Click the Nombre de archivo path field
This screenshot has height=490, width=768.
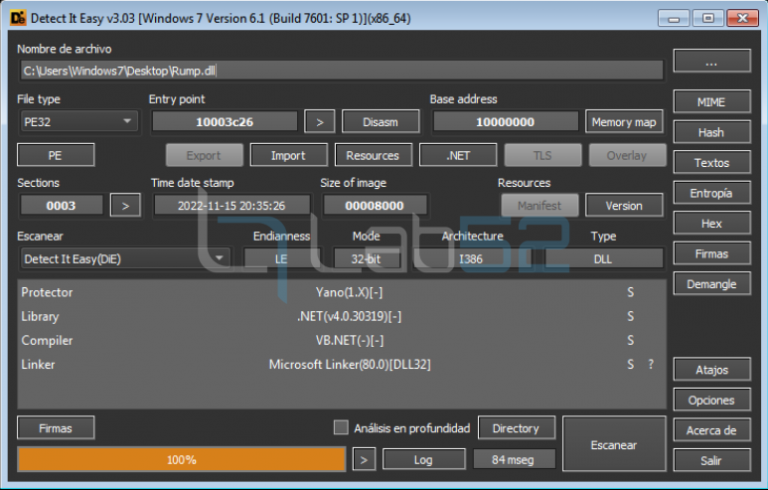340,70
